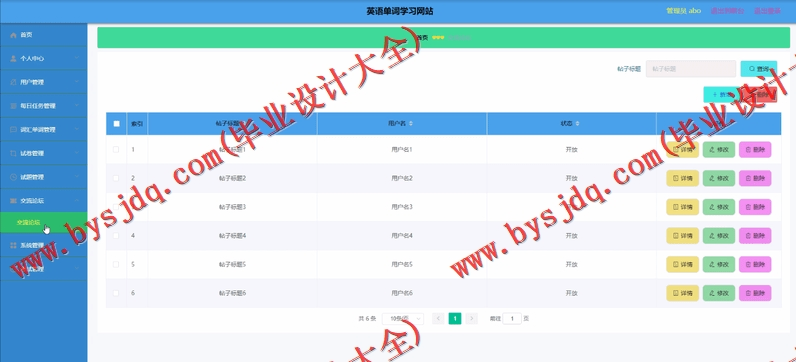This screenshot has height=362, width=796.
Task: Click the 英语单词学习网站 page title
Action: pos(400,11)
